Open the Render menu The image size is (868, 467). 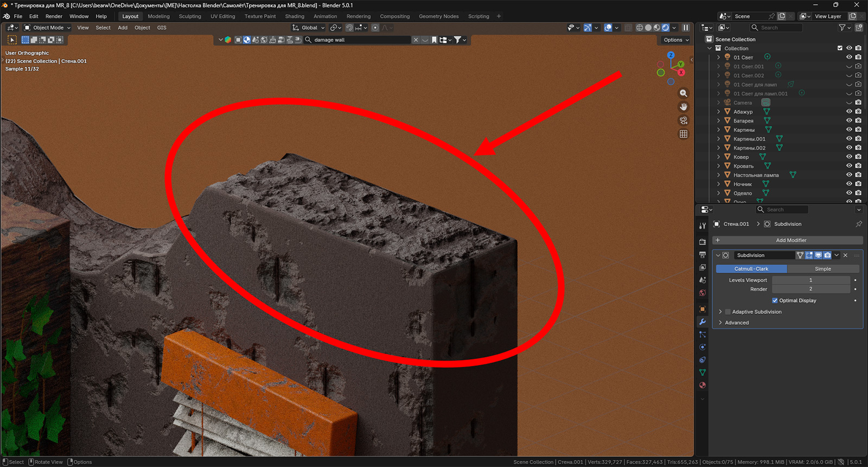pyautogui.click(x=54, y=16)
